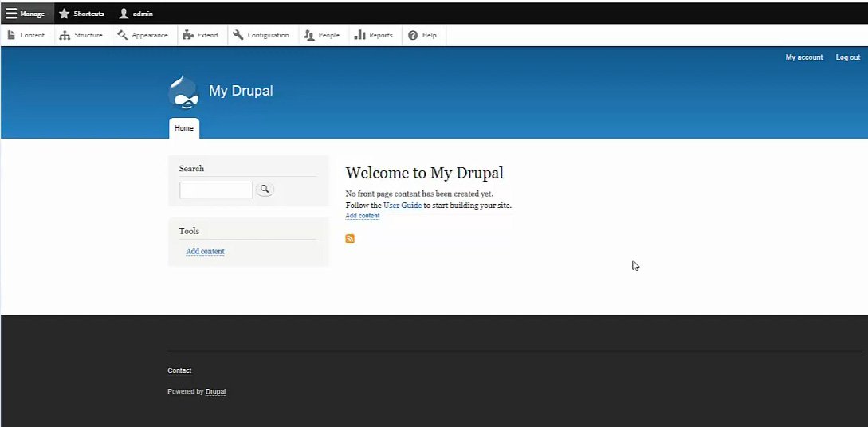The image size is (868, 427).
Task: Click Log out link
Action: 847,57
